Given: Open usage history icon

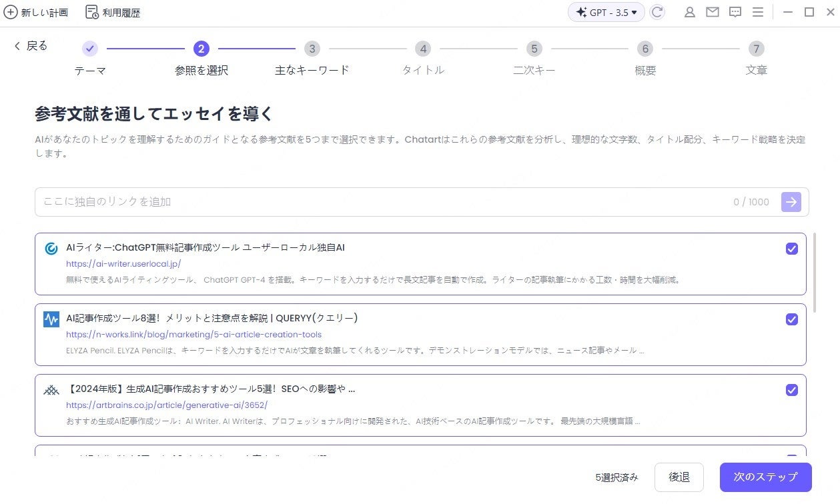Looking at the screenshot, I should click(93, 12).
